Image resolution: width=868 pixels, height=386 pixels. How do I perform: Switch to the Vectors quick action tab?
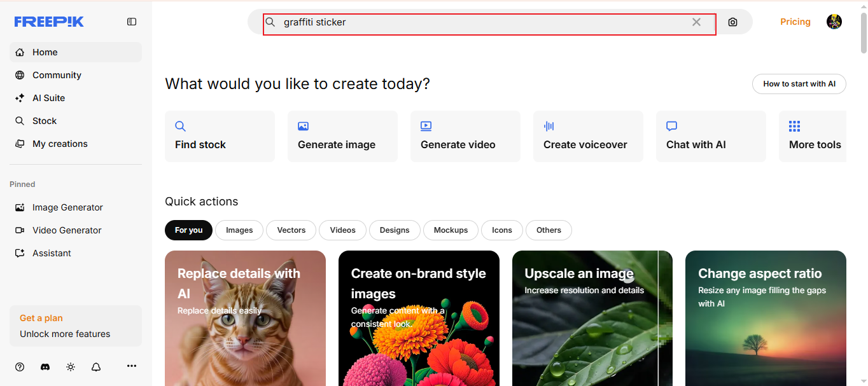coord(291,230)
